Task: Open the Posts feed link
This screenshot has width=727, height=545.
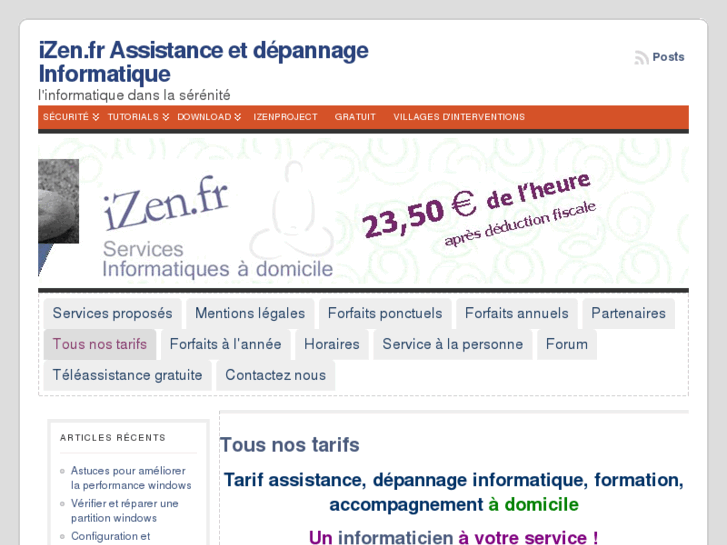Action: coord(668,57)
